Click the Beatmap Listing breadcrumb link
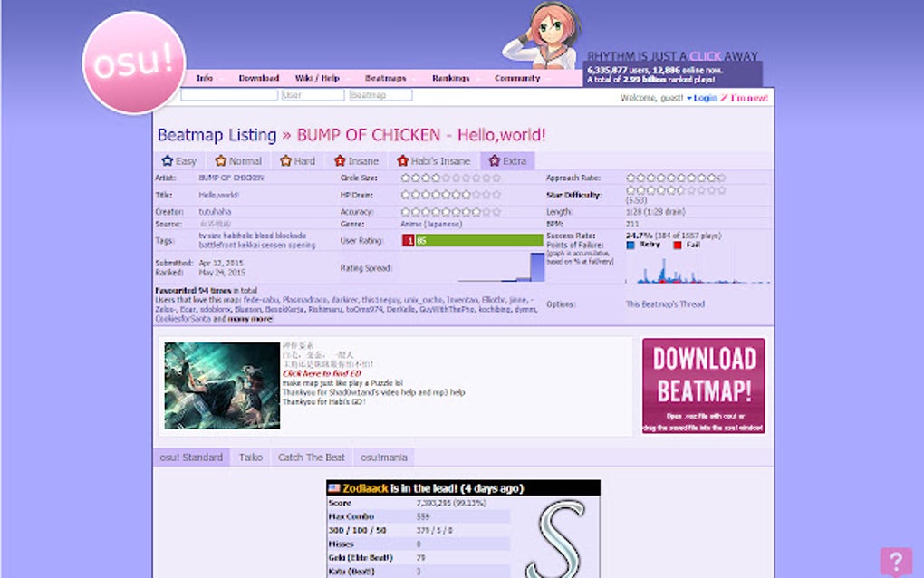This screenshot has height=578, width=924. click(x=217, y=135)
